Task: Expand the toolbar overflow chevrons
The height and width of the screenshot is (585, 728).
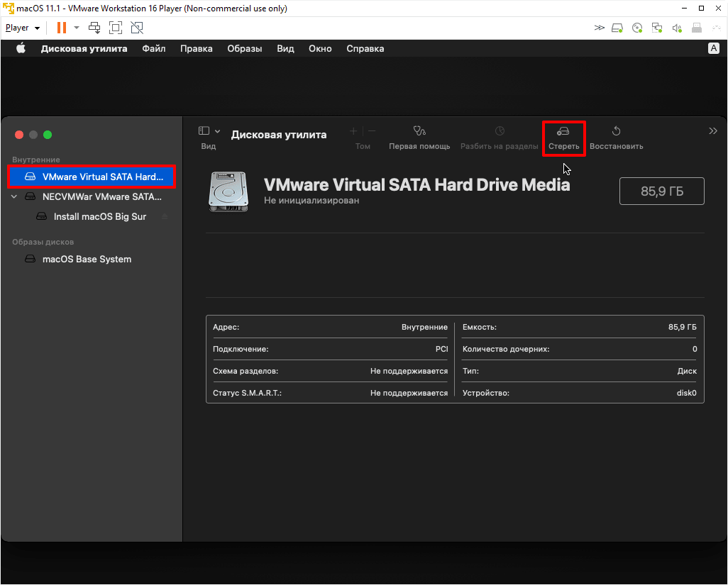Action: coord(713,131)
